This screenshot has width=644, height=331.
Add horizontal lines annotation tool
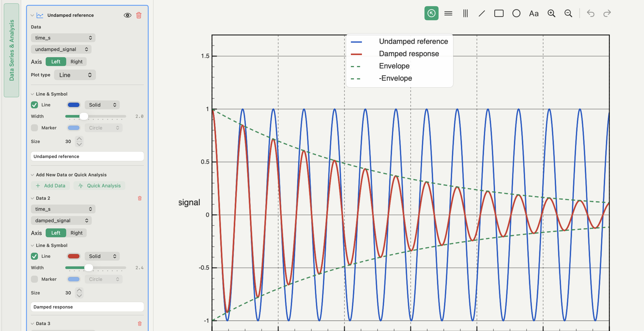[448, 13]
